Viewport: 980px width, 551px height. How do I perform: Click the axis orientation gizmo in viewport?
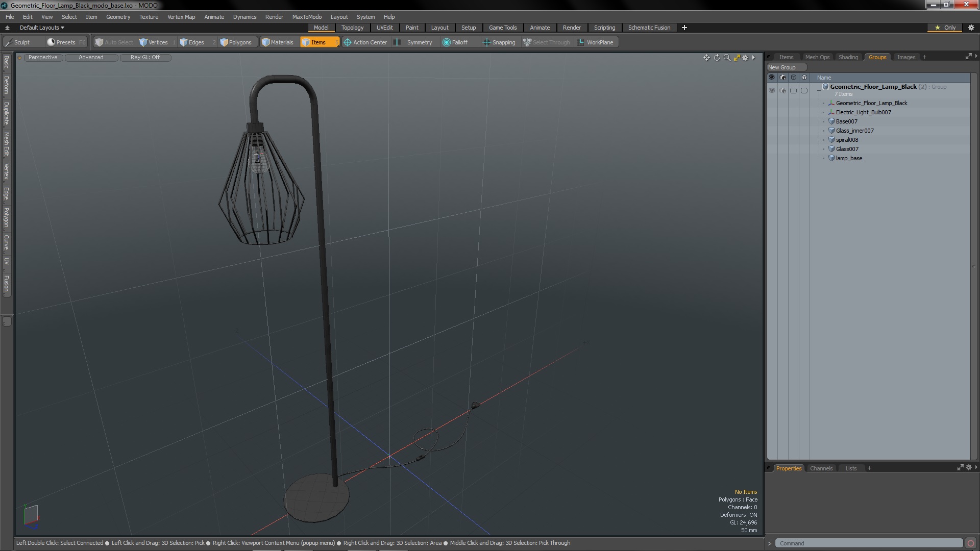31,516
